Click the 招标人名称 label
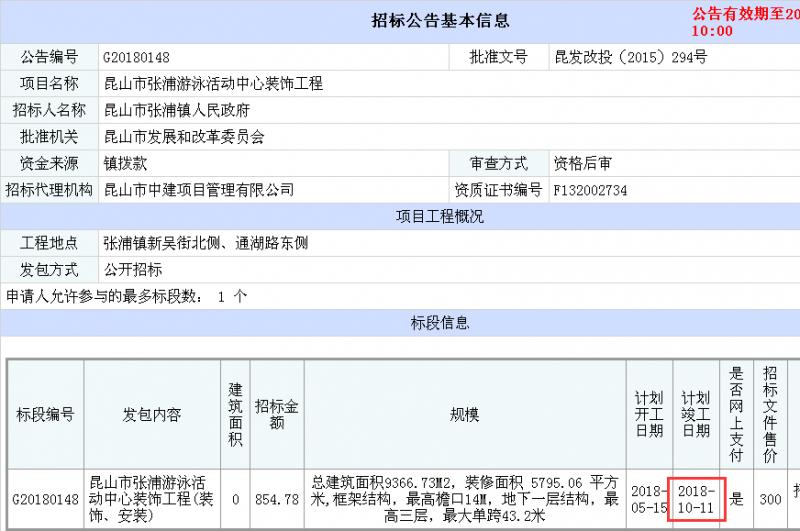The height and width of the screenshot is (531, 800). pyautogui.click(x=49, y=110)
